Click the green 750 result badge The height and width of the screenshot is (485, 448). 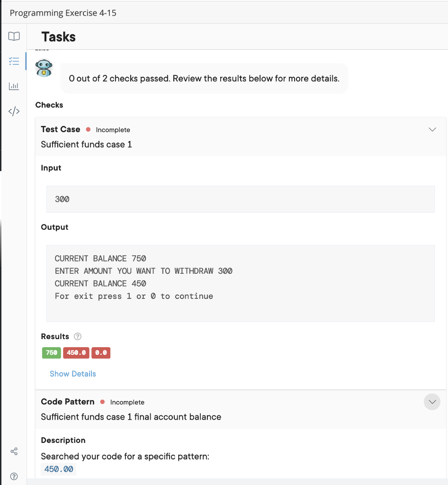pos(52,352)
